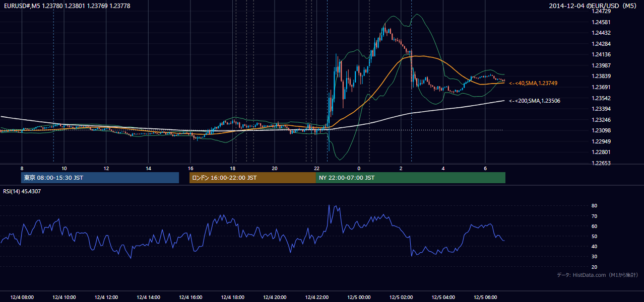Image resolution: width=644 pixels, height=302 pixels.
Task: Click hour label 14 under the price chart
Action: (x=148, y=168)
